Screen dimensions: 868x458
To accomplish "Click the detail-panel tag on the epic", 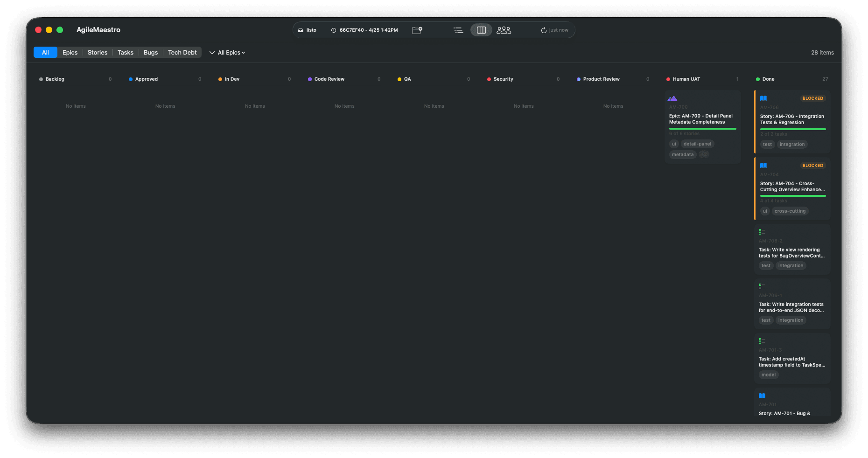I will [x=697, y=144].
